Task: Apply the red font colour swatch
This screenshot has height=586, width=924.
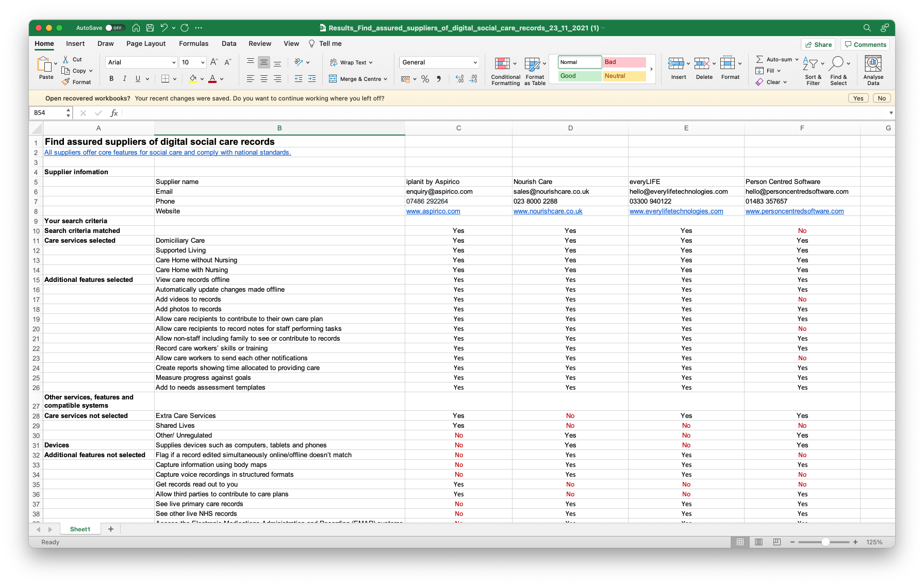Action: (212, 79)
